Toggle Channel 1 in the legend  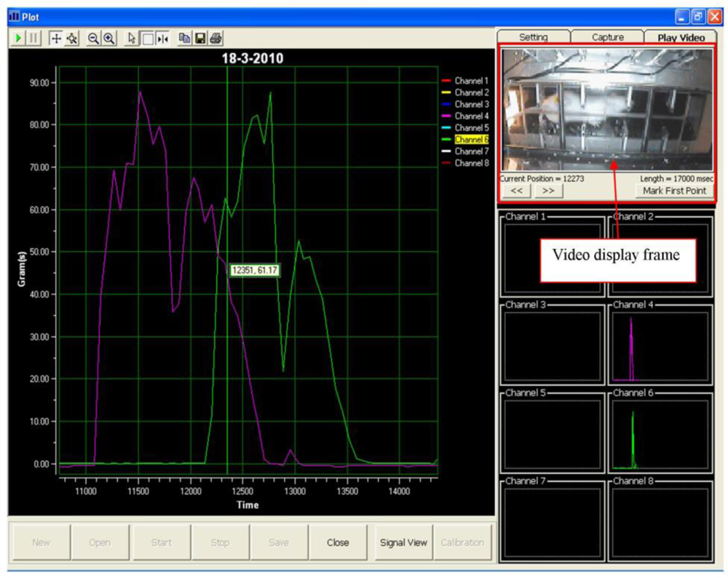[471, 81]
